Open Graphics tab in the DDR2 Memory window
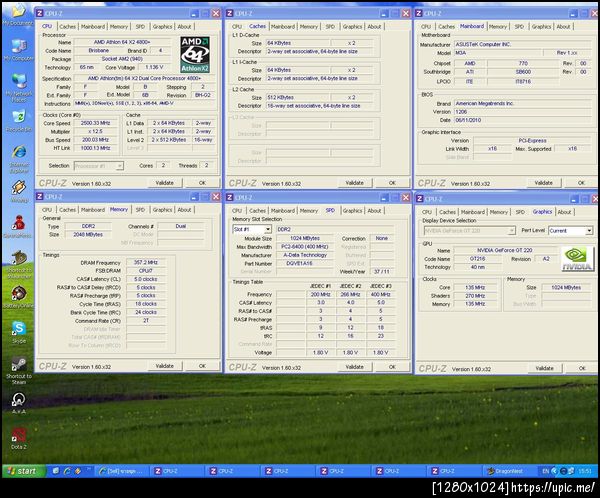 (x=162, y=210)
